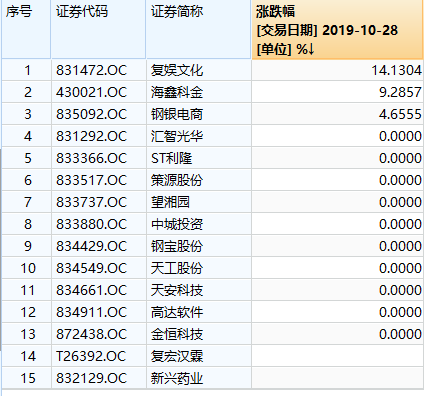Click the name 高达软件
427x396 pixels.
point(177,312)
